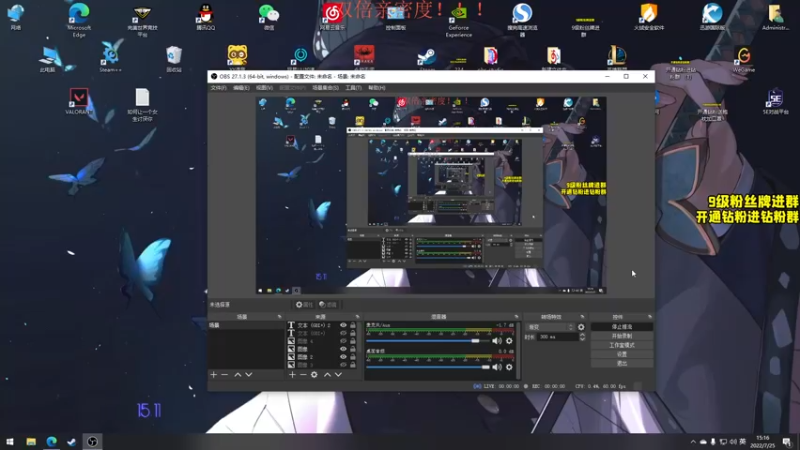Pop out the 控件 dock panel
800x450 pixels.
(x=649, y=317)
